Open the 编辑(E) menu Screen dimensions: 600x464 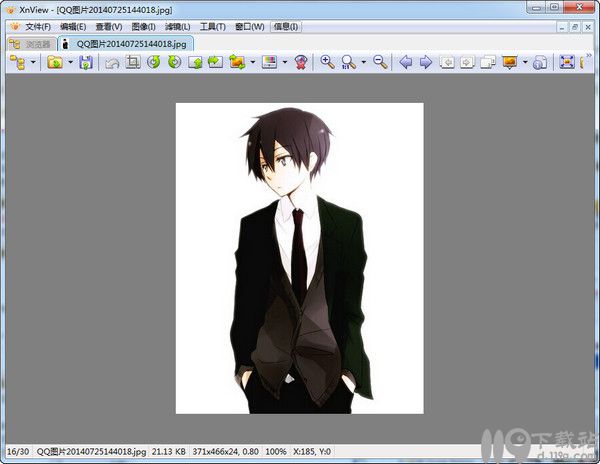pos(73,27)
